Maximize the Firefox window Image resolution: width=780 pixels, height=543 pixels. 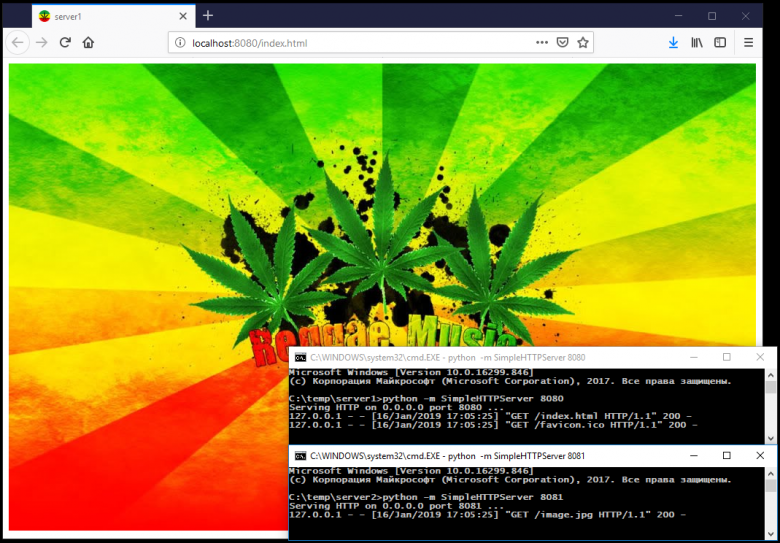coord(712,16)
